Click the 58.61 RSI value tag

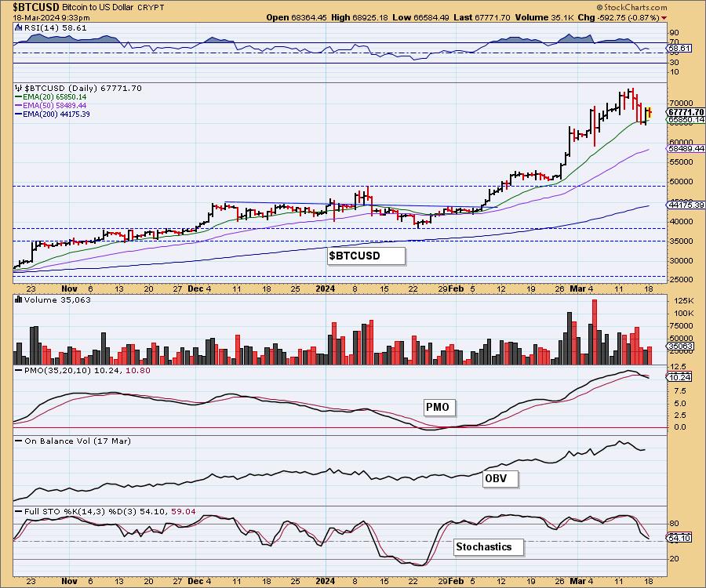click(679, 48)
